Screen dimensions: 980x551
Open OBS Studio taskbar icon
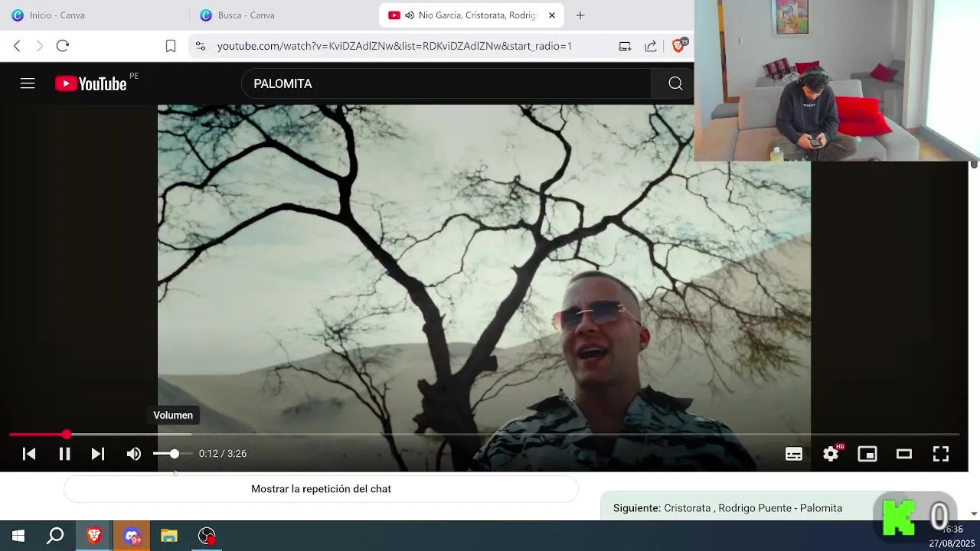[x=207, y=536]
